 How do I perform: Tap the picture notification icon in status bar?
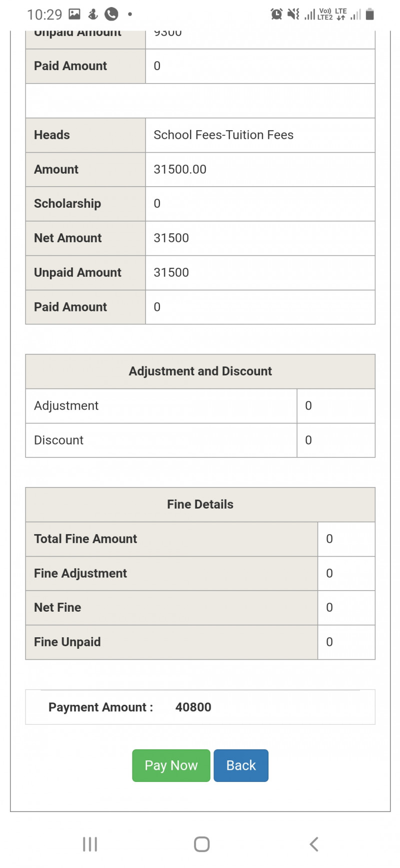click(x=74, y=14)
